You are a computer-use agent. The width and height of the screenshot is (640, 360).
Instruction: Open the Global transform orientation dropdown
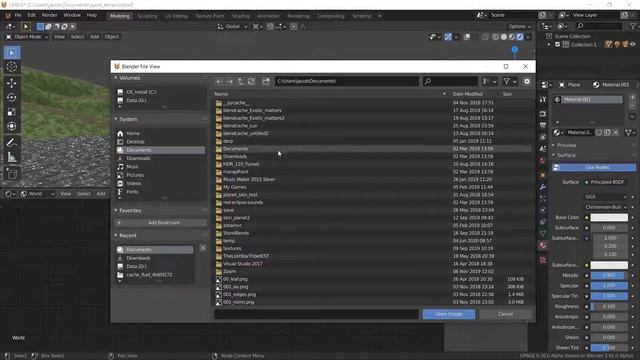(232, 27)
